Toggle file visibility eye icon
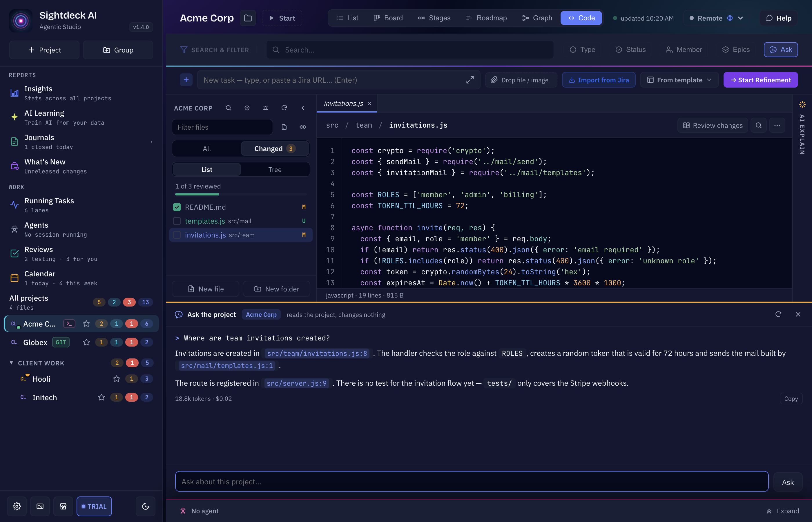Screen dimensions: 812x522 (x=303, y=127)
